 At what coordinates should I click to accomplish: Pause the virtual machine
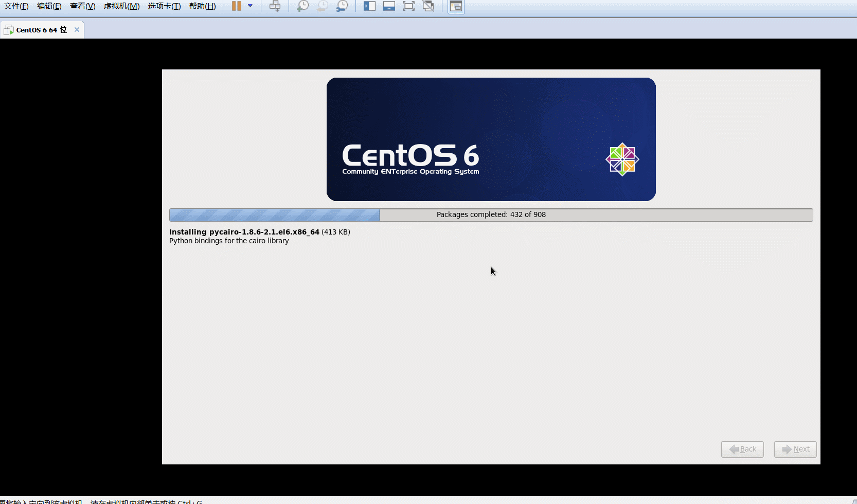[x=236, y=6]
